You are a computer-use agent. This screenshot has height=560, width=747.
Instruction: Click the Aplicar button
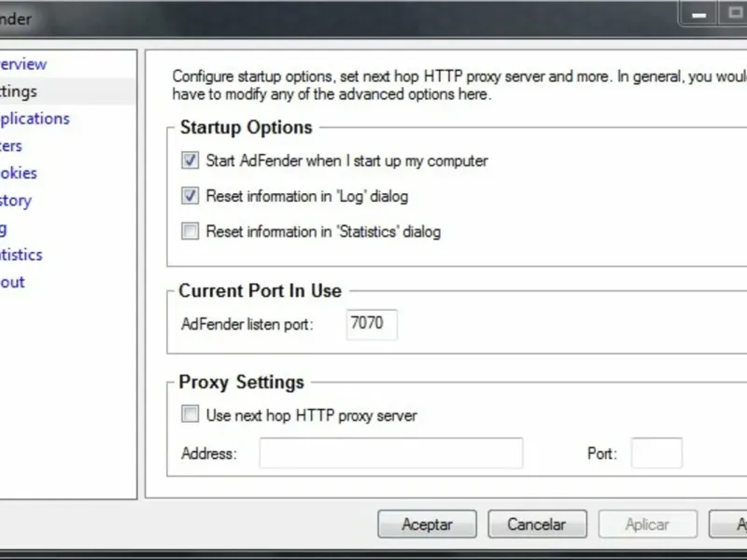[x=647, y=525]
